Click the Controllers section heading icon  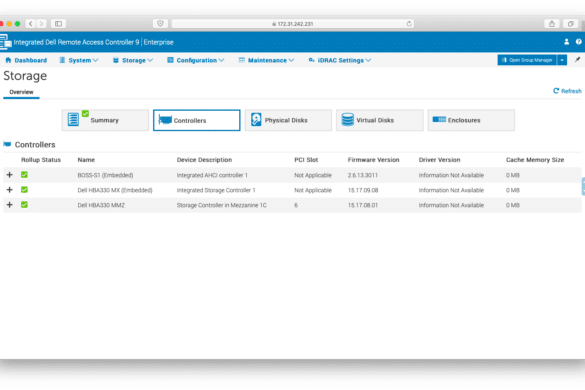pyautogui.click(x=7, y=144)
